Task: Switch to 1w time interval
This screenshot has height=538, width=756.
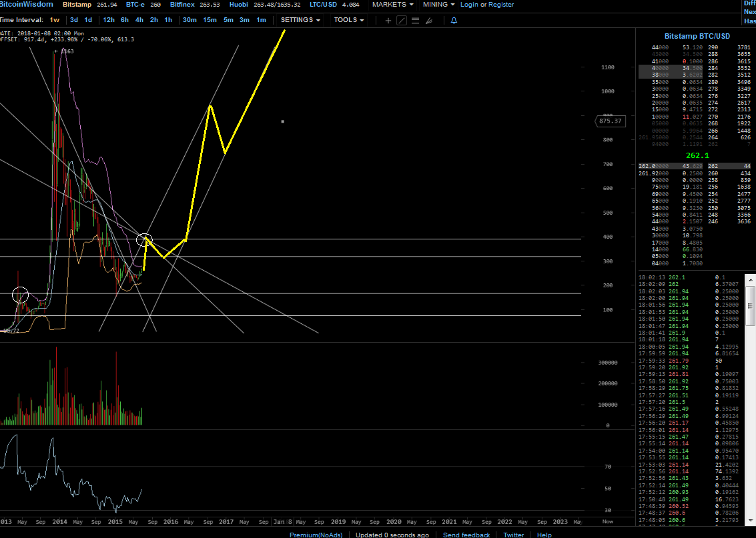Action: pyautogui.click(x=55, y=20)
